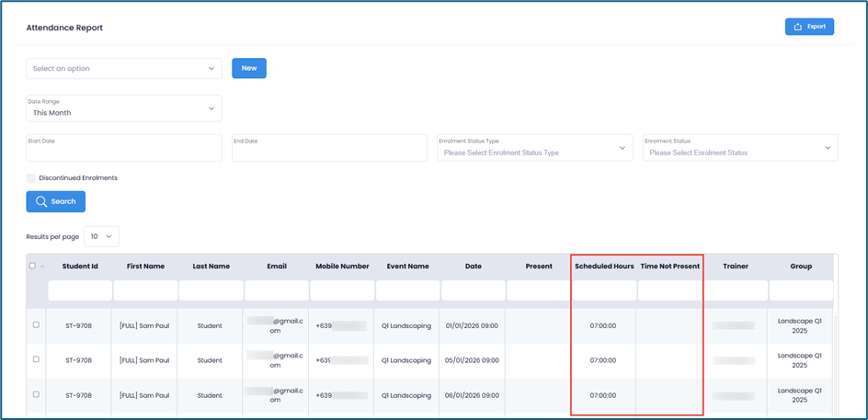Expand the Date Range dropdown
This screenshot has width=868, height=420.
click(123, 108)
